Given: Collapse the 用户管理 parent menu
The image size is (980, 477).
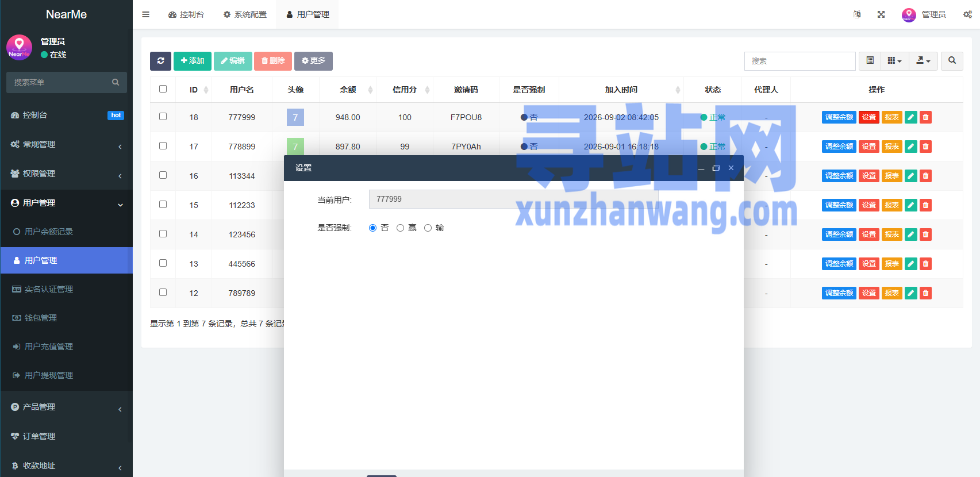Looking at the screenshot, I should point(67,203).
